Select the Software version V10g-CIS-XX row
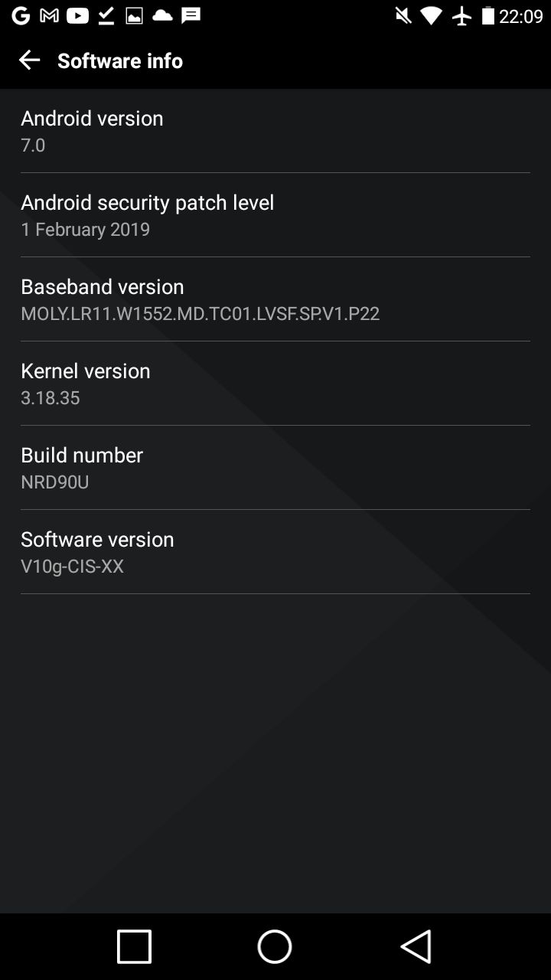The width and height of the screenshot is (551, 980). (275, 552)
